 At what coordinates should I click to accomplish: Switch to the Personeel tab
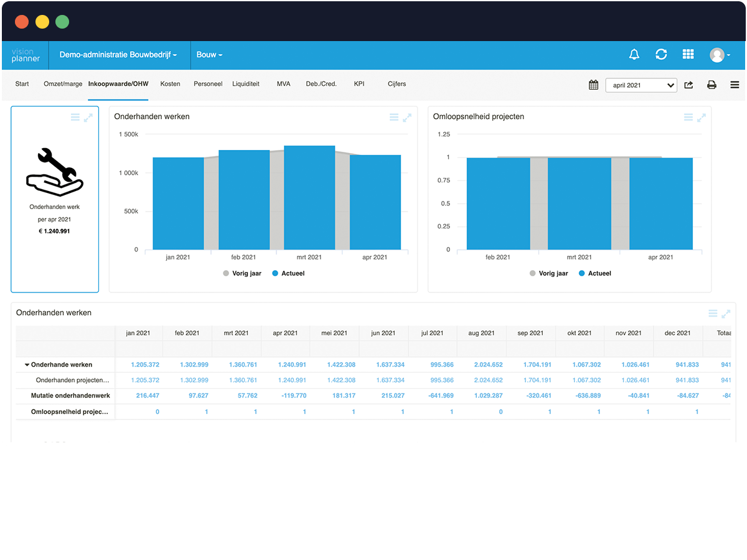point(208,84)
